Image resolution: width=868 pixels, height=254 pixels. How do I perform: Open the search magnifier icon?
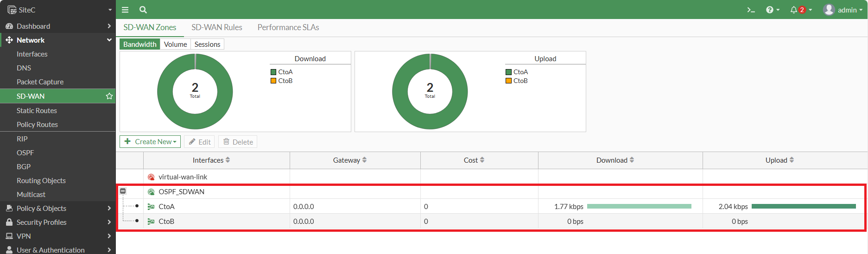pos(143,10)
